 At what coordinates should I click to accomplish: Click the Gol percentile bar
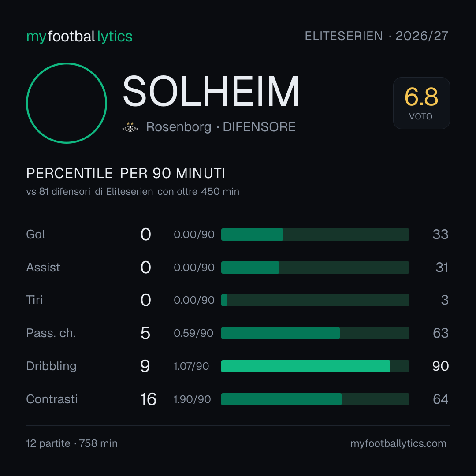pyautogui.click(x=315, y=234)
